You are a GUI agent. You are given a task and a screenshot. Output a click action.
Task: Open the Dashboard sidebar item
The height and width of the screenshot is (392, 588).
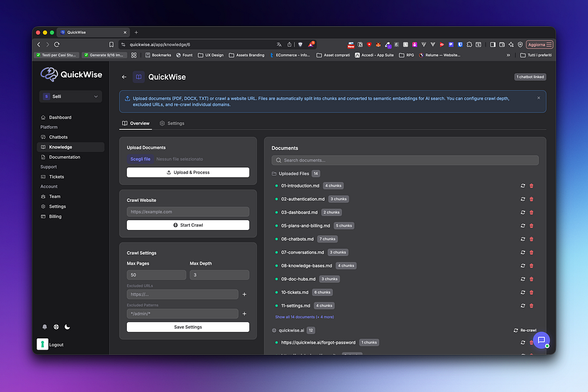click(x=71, y=118)
